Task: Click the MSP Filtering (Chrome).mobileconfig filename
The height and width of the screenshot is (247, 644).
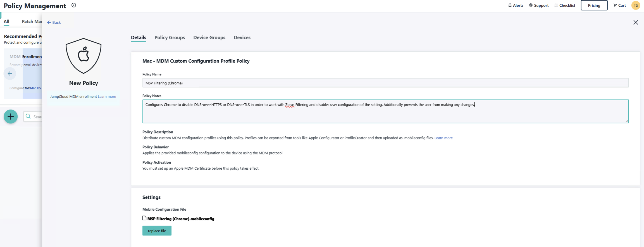Action: tap(181, 219)
